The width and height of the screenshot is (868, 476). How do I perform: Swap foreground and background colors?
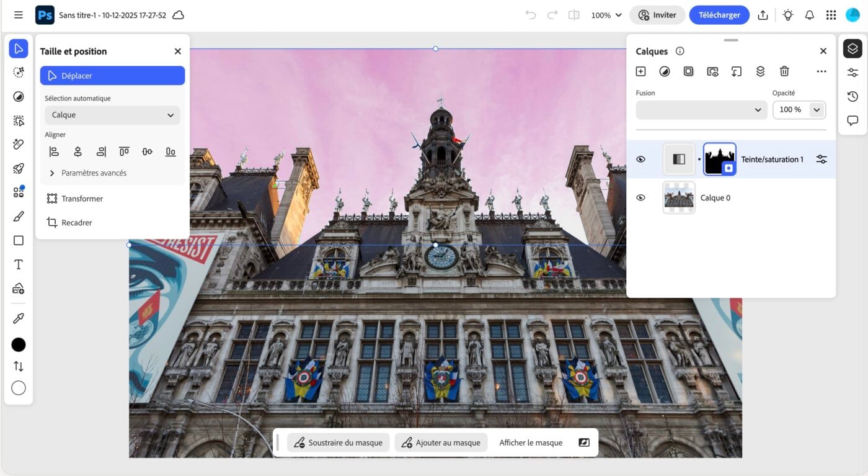pyautogui.click(x=19, y=366)
